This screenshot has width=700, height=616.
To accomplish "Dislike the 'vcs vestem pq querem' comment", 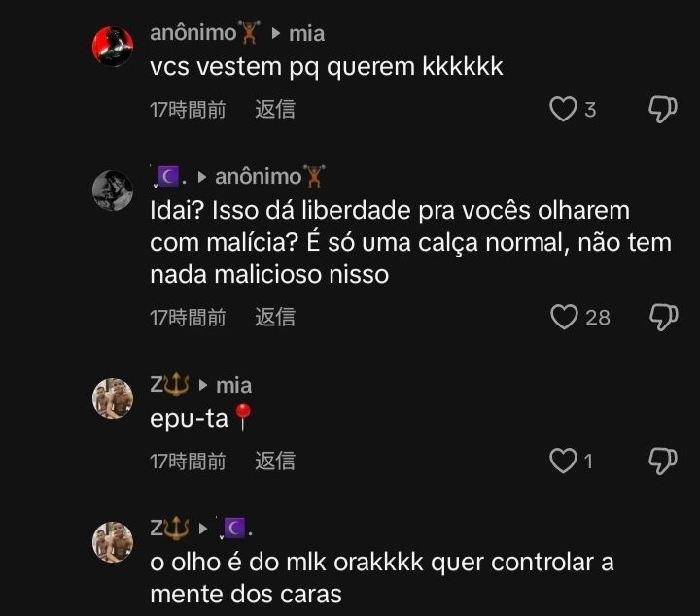I will point(663,109).
